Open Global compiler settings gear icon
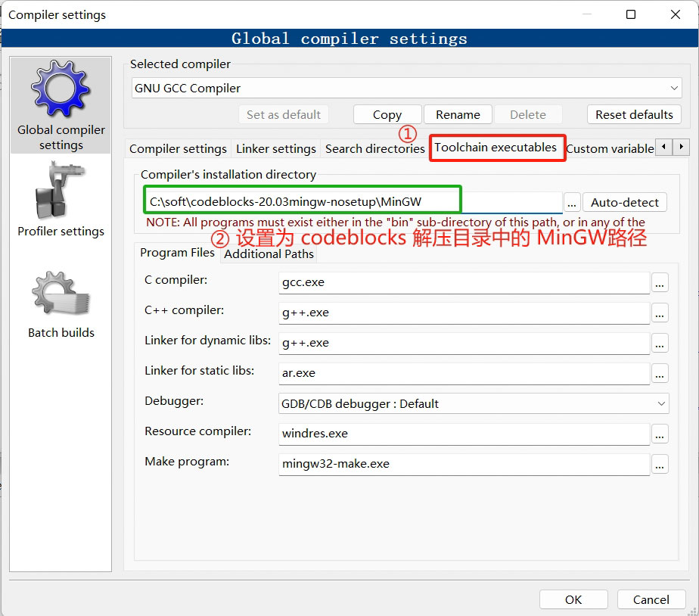 (x=61, y=89)
